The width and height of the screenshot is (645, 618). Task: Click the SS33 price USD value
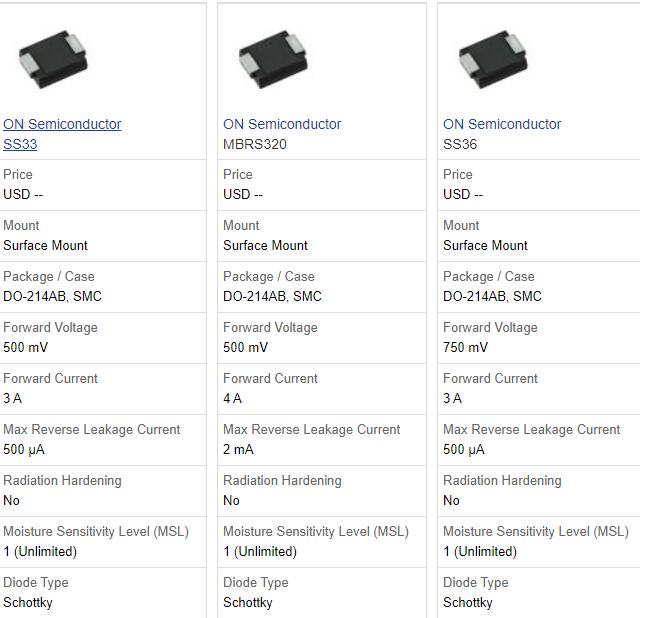click(23, 194)
